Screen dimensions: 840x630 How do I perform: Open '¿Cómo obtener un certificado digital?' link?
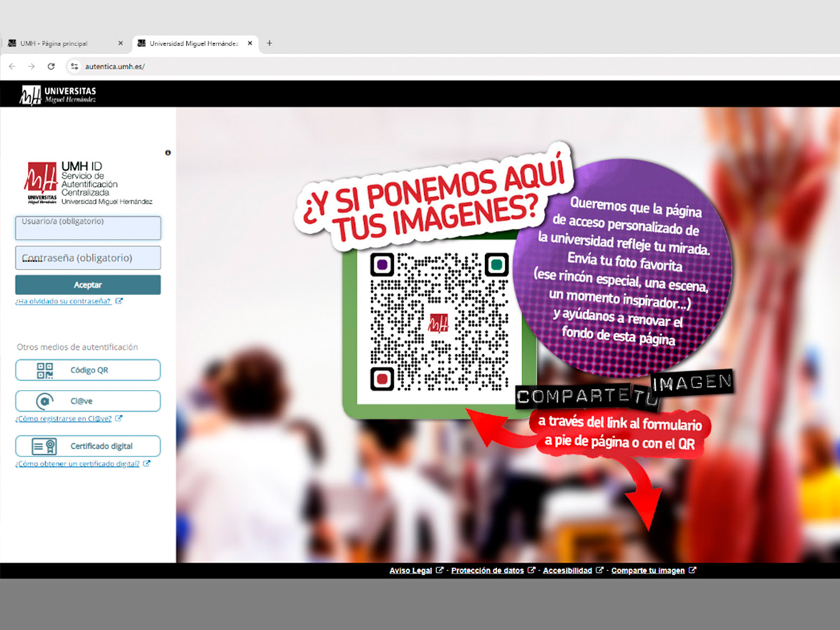[78, 463]
